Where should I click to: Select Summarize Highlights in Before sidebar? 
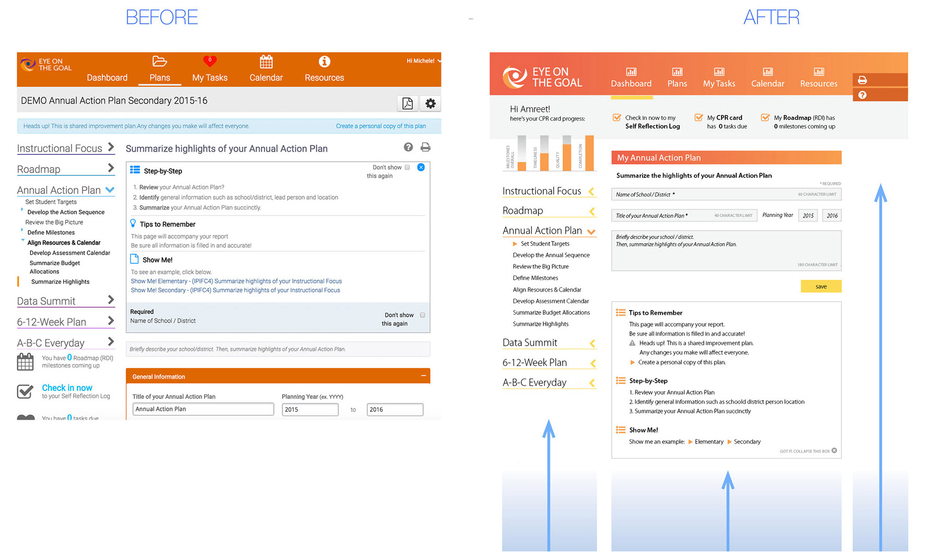[60, 282]
